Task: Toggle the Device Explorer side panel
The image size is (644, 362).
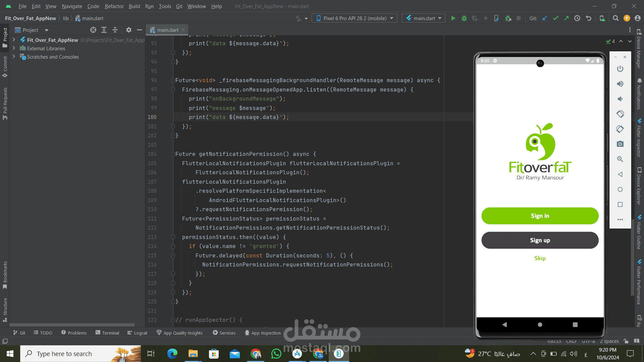Action: coord(639,186)
